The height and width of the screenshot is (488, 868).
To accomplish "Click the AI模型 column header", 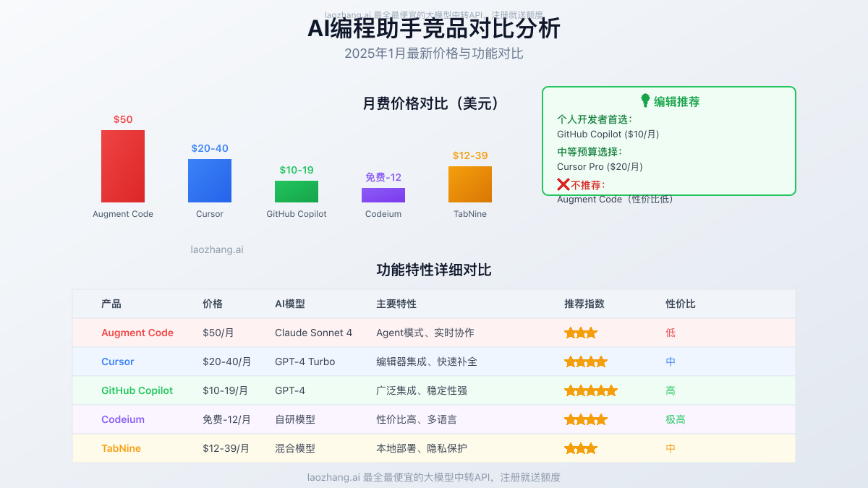I will 290,304.
